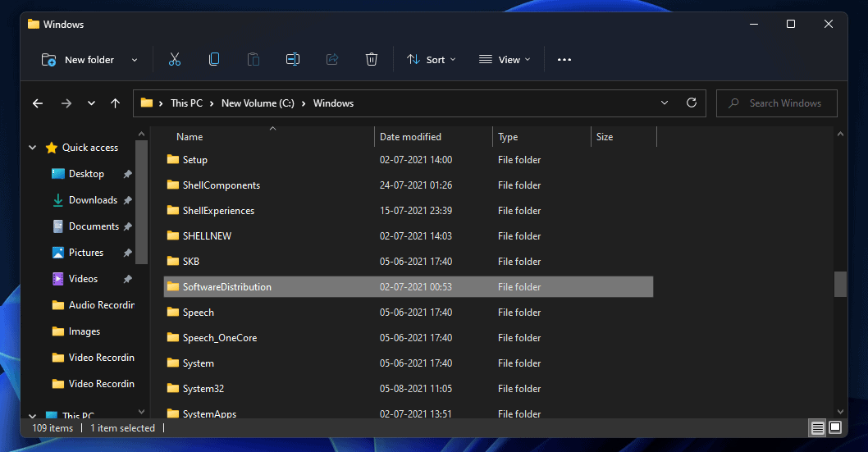Click the file list vertical scrollbar thumb
Viewport: 868px width, 452px height.
click(840, 284)
